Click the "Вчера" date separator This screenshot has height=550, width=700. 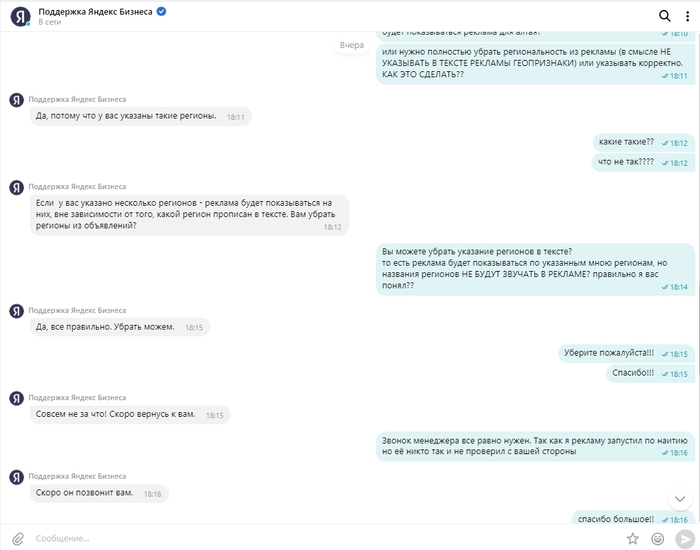352,45
